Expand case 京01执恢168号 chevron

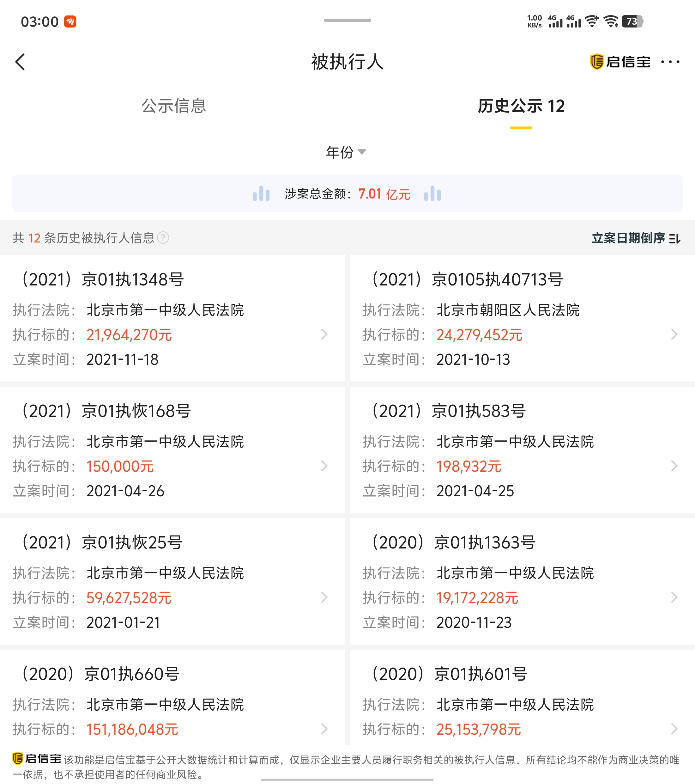(x=324, y=466)
